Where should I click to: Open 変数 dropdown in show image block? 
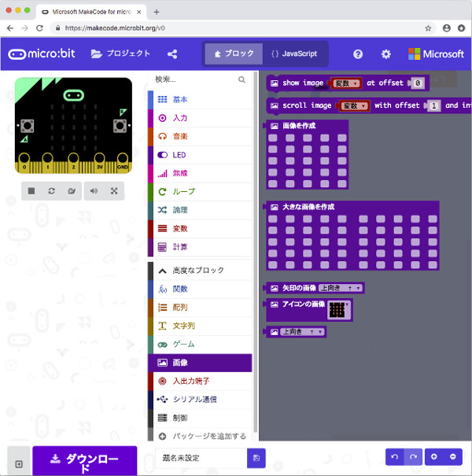(x=346, y=83)
